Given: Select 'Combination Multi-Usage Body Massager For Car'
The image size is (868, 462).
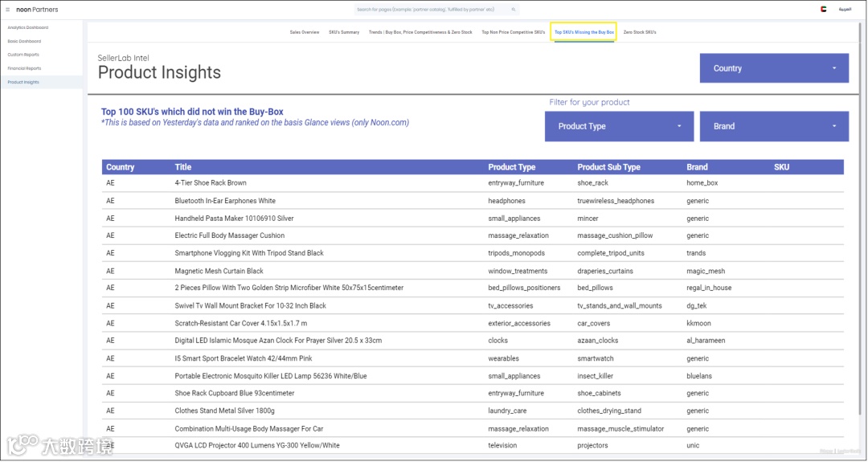Looking at the screenshot, I should click(x=248, y=429).
